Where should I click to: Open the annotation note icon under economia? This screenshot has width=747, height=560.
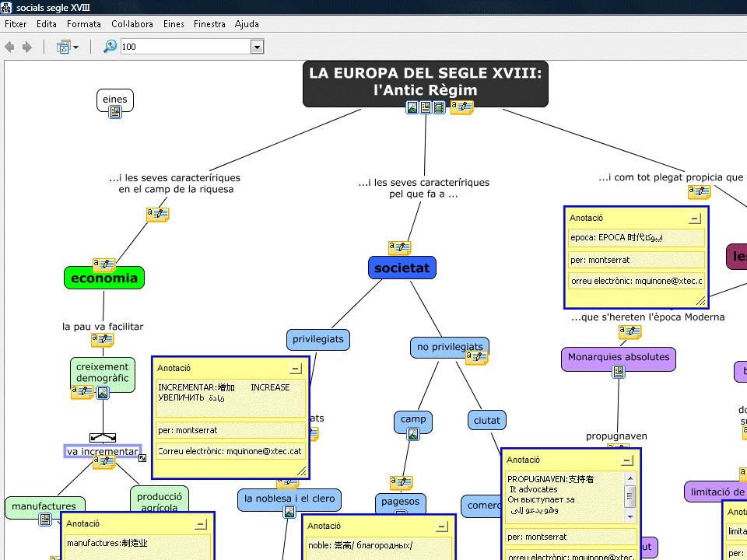coord(103,265)
